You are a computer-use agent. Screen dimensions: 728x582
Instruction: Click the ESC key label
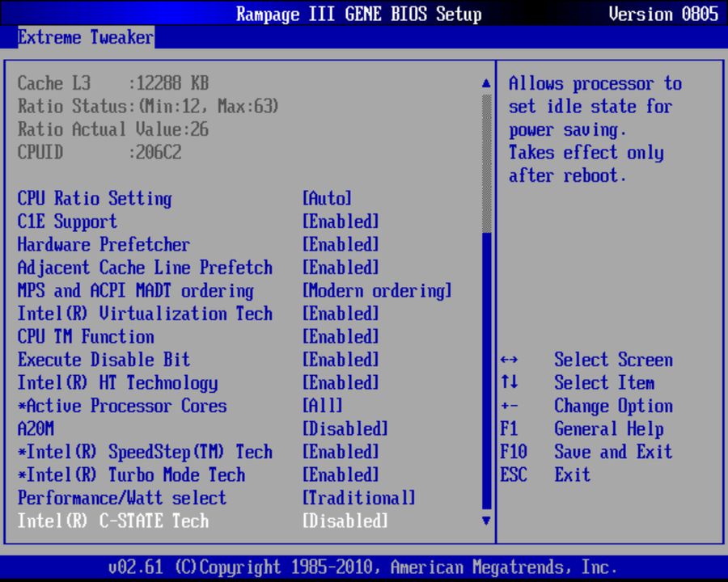pos(514,475)
